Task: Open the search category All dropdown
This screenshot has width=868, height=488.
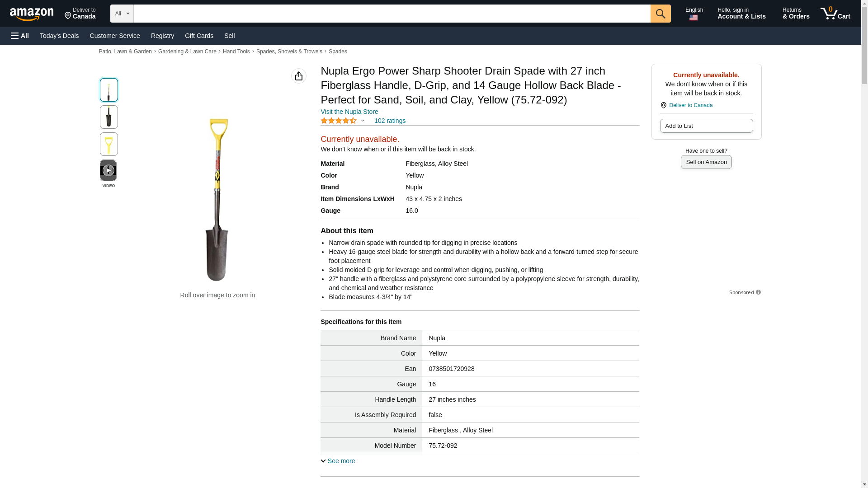Action: pyautogui.click(x=122, y=14)
